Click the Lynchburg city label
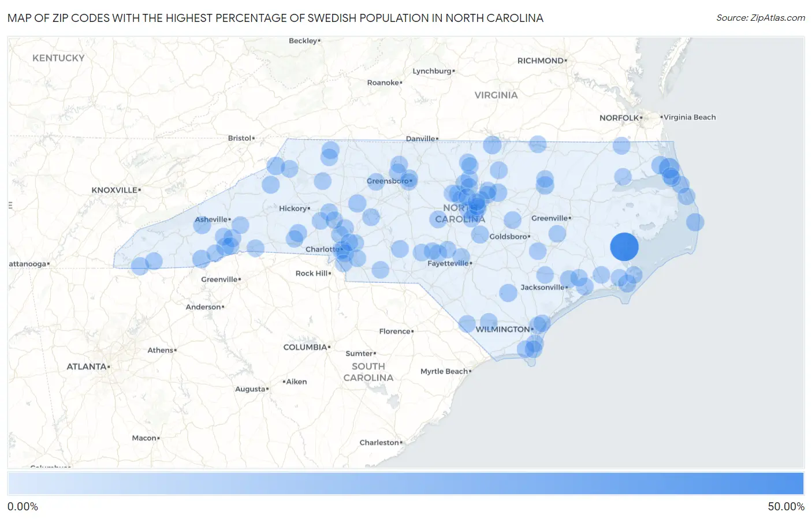812x519 pixels. [x=432, y=72]
